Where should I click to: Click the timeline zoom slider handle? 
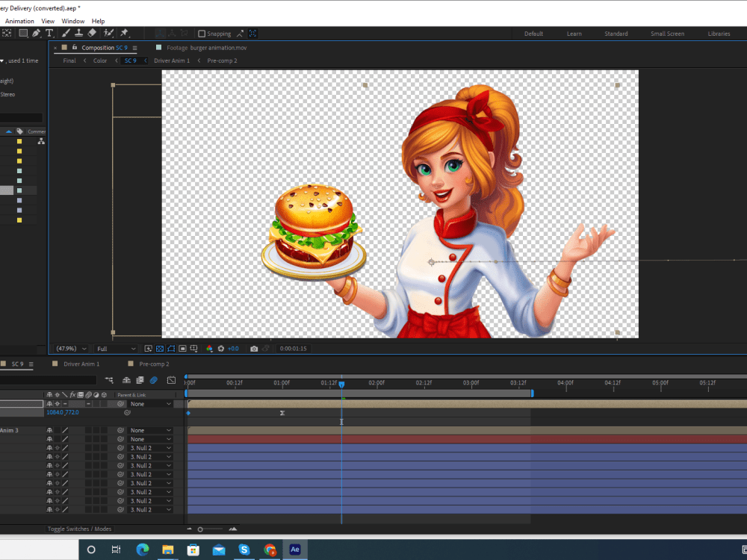[x=200, y=529]
